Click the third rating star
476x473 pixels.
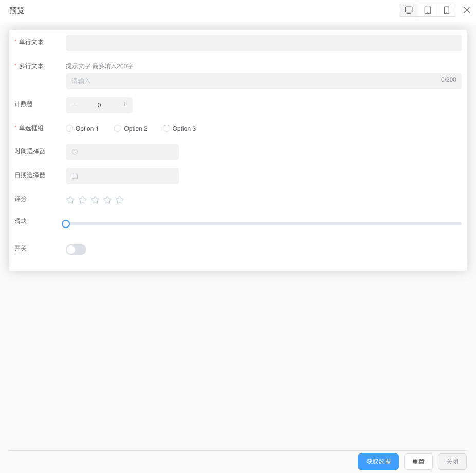[95, 200]
